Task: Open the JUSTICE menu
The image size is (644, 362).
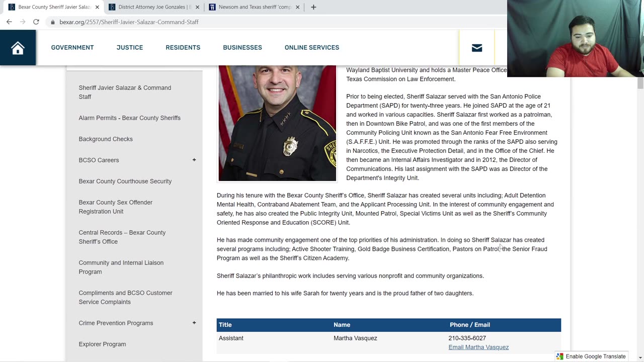Action: pyautogui.click(x=130, y=48)
